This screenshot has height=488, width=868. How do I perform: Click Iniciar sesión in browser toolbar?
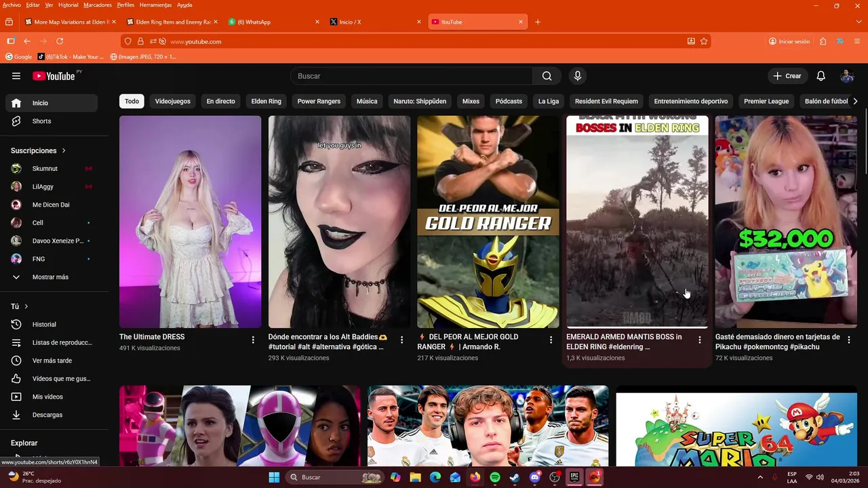click(789, 41)
